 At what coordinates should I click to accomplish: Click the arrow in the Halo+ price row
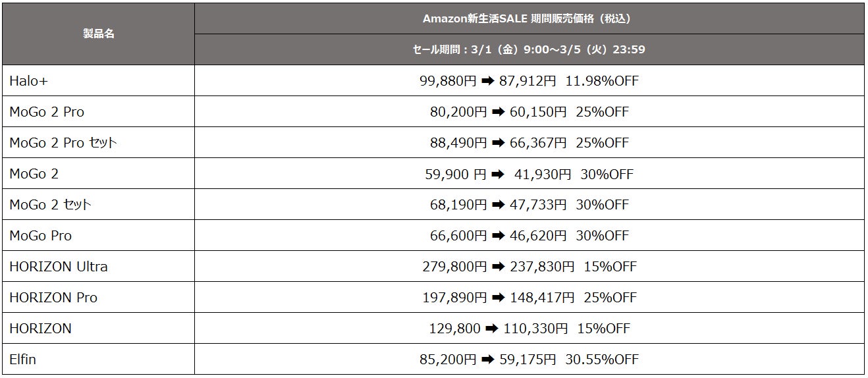tap(488, 81)
